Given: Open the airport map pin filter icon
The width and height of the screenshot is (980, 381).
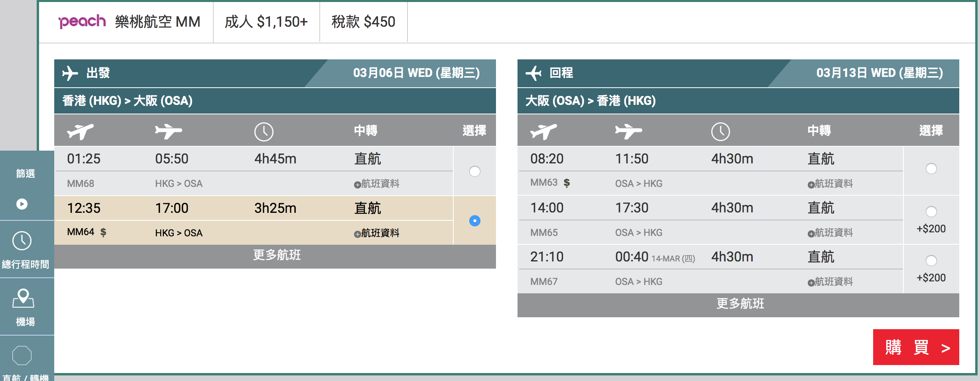Looking at the screenshot, I should 23,298.
